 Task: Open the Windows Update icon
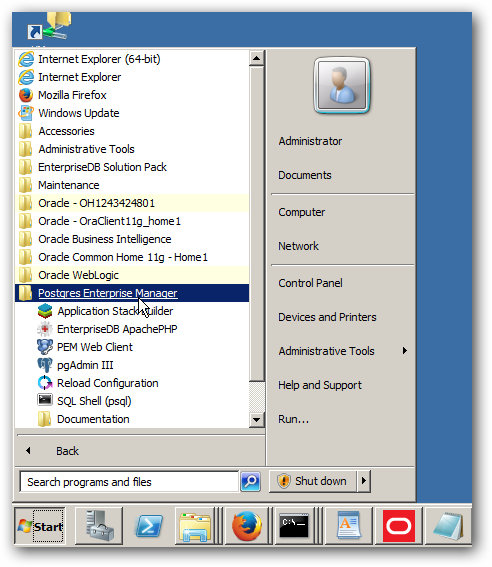click(26, 113)
